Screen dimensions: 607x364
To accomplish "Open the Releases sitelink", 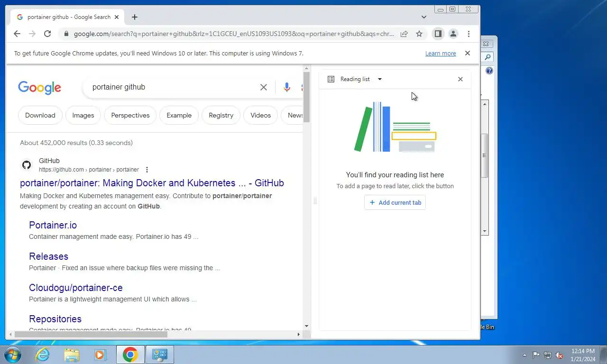I will 48,256.
